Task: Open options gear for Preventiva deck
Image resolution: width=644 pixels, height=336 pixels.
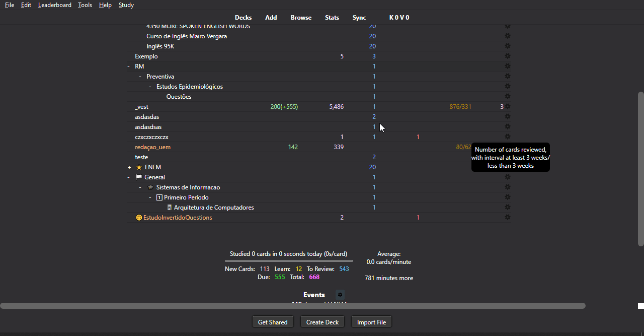Action: (508, 77)
